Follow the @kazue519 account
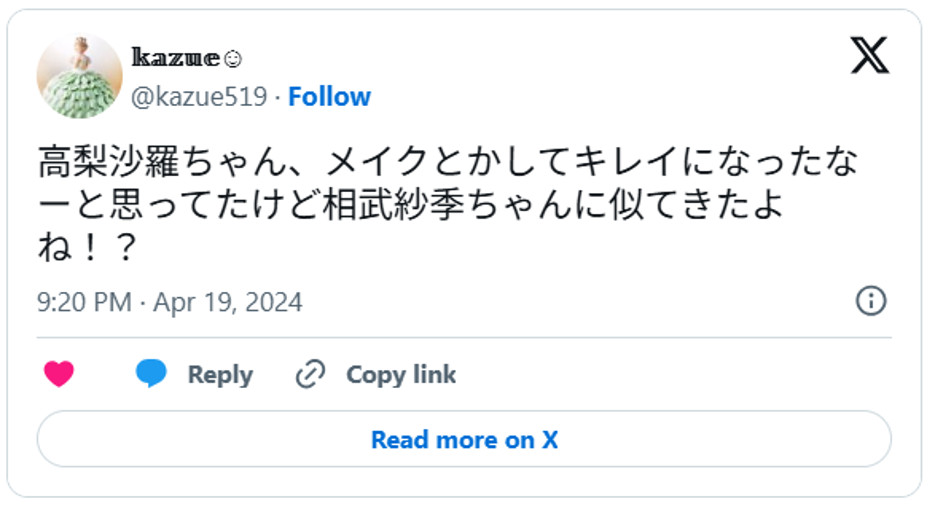The width and height of the screenshot is (931, 513). coord(329,97)
